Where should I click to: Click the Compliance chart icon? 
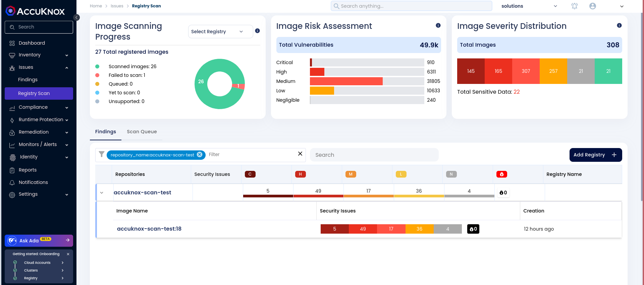pos(12,108)
